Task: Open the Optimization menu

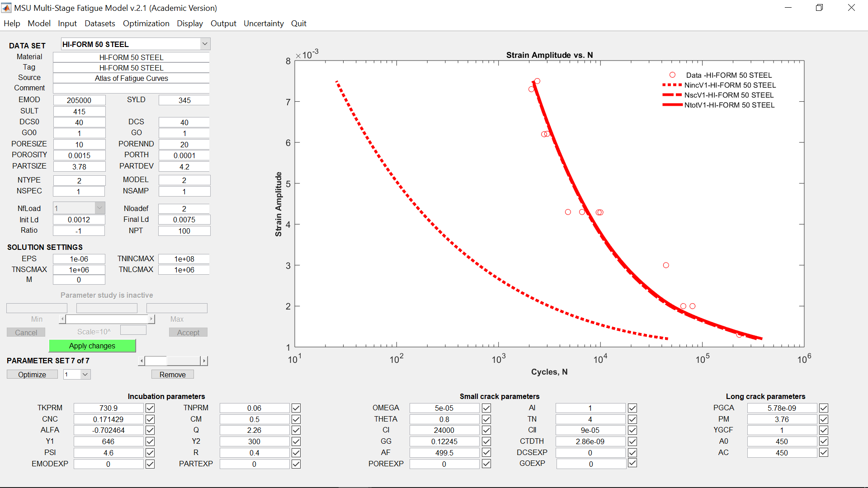Action: click(146, 23)
